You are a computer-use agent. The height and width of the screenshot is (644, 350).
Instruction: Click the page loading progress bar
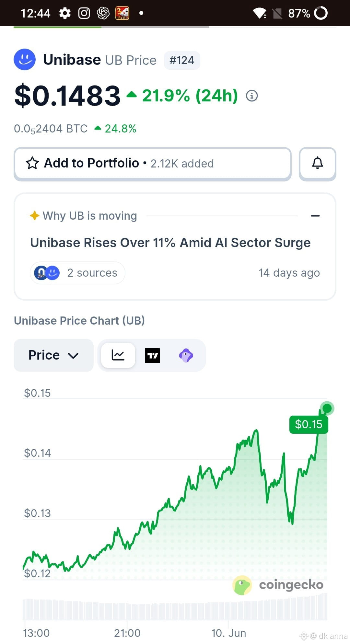(x=175, y=27)
